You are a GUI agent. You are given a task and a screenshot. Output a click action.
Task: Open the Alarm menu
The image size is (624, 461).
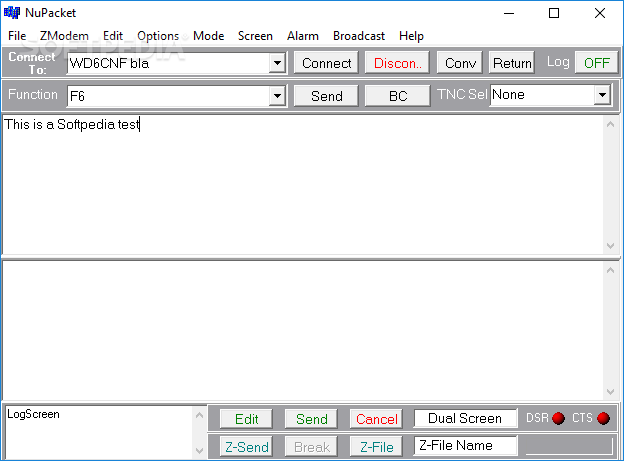click(x=303, y=36)
